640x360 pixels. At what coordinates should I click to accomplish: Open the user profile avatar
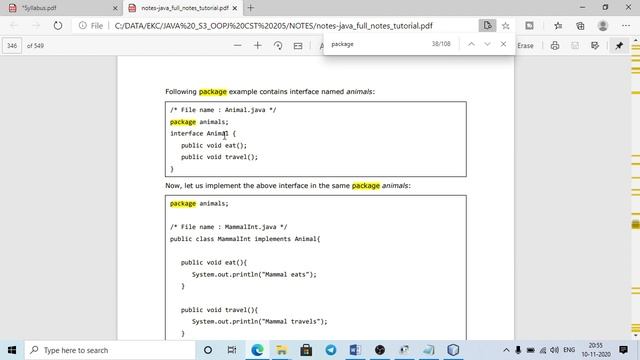[x=602, y=26]
